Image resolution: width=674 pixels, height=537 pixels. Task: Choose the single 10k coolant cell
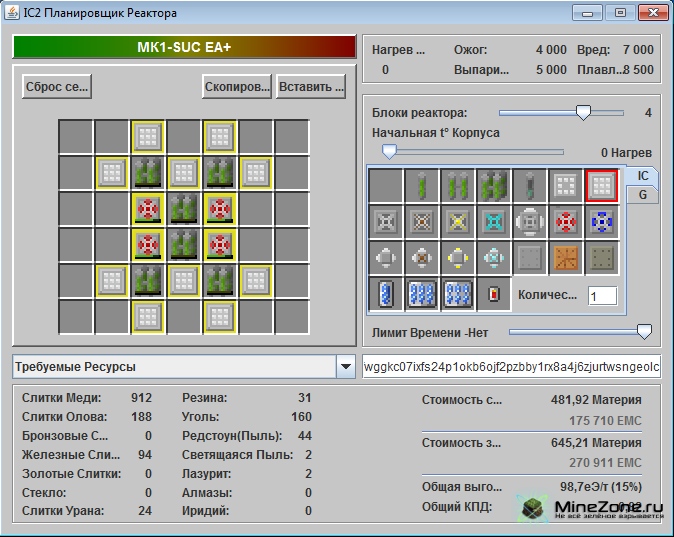point(386,294)
